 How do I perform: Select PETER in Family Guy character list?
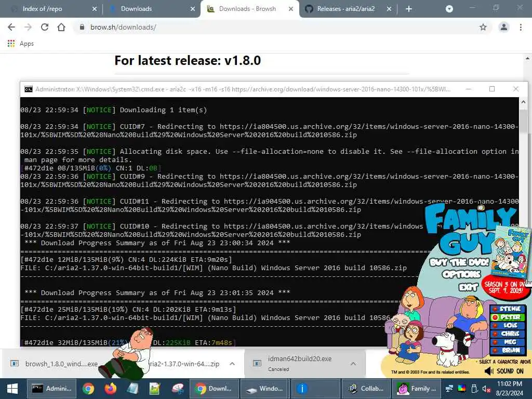(x=508, y=317)
